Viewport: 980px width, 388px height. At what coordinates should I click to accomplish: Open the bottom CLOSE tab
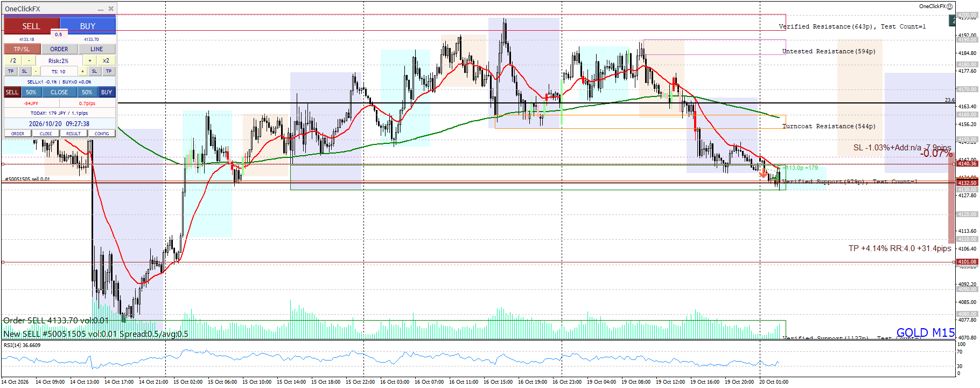coord(46,134)
